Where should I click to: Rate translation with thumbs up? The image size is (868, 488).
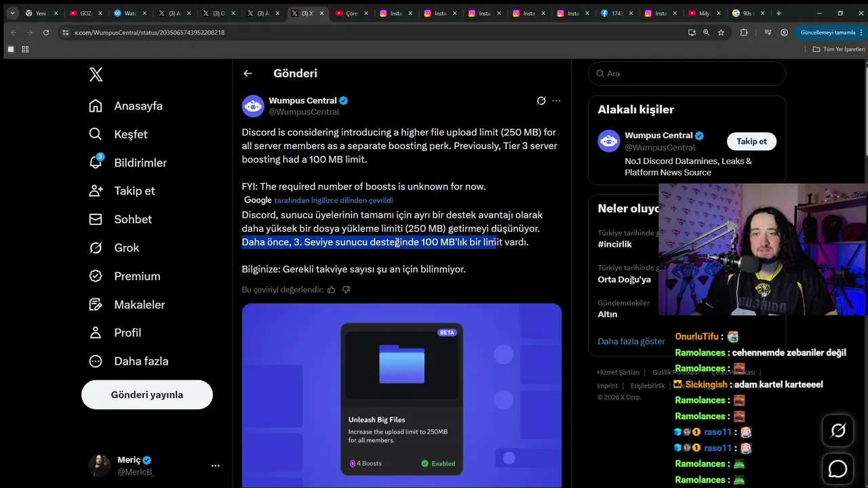click(332, 289)
